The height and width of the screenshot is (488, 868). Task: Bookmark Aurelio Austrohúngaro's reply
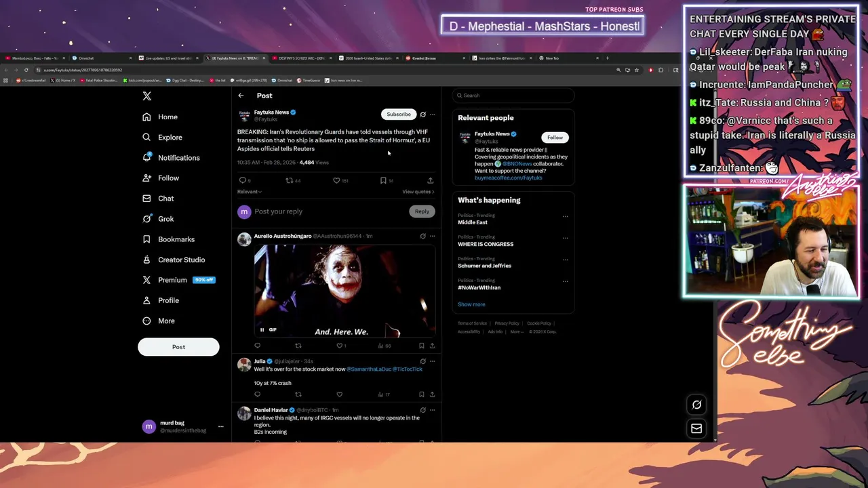pos(422,346)
